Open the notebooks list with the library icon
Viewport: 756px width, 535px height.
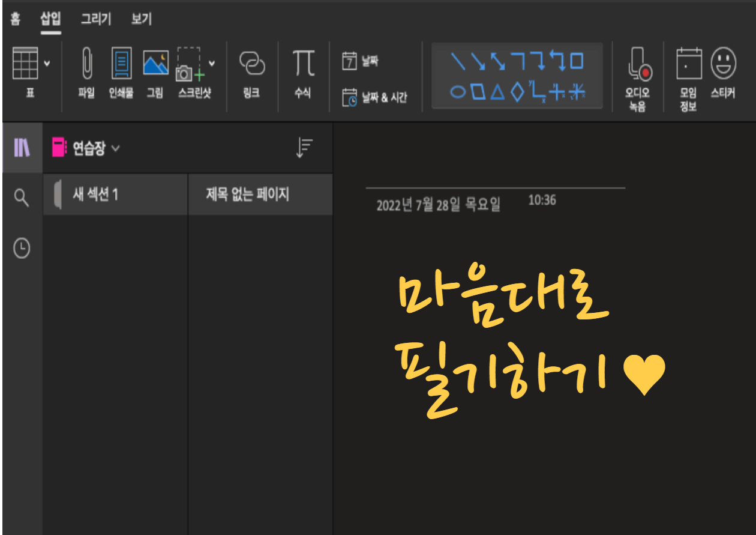click(x=22, y=147)
